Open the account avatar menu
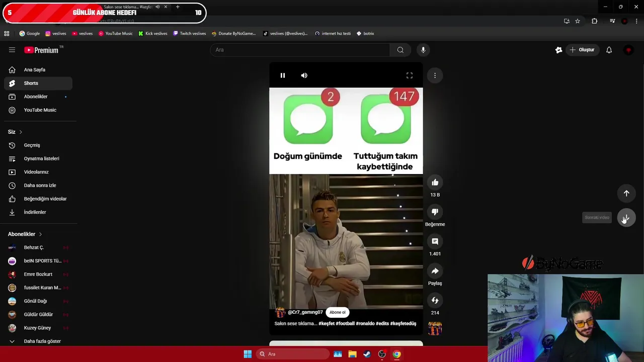 (628, 50)
